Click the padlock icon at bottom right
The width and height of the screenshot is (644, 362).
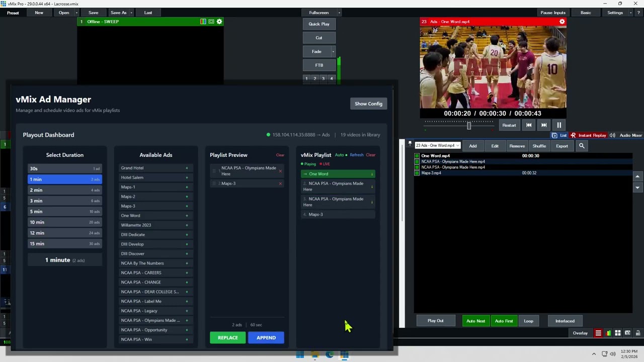coord(638,333)
